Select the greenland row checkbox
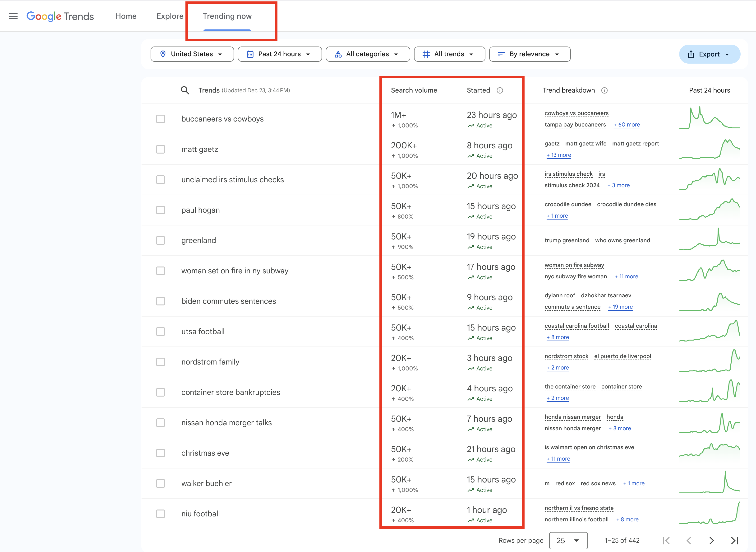 161,241
